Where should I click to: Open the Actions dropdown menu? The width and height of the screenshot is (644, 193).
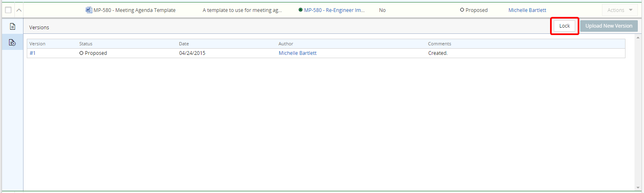tap(619, 10)
